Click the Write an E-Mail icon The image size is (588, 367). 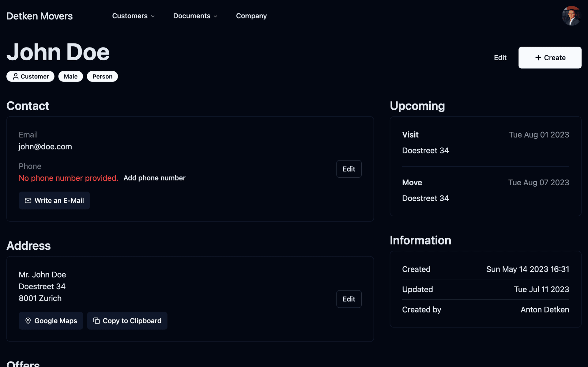pos(28,200)
